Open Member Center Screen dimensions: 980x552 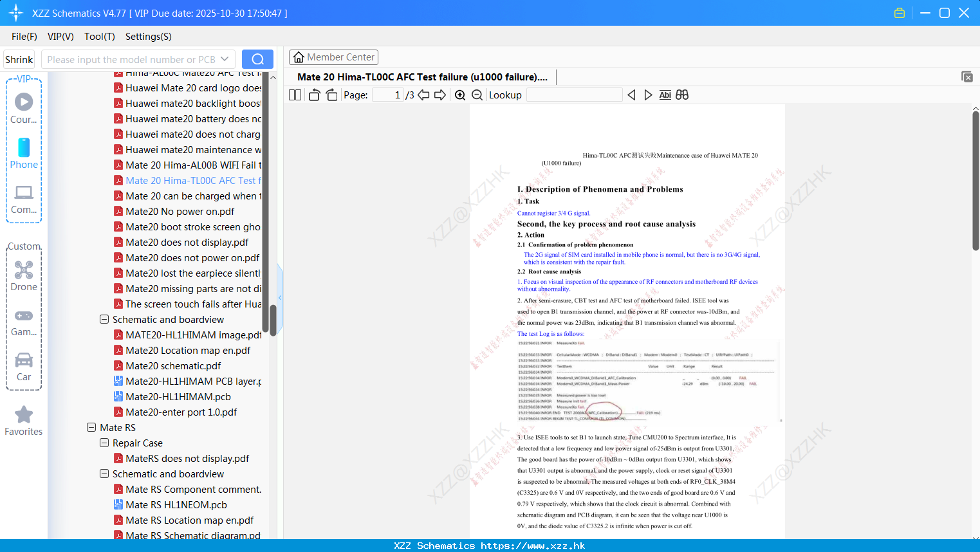point(333,57)
